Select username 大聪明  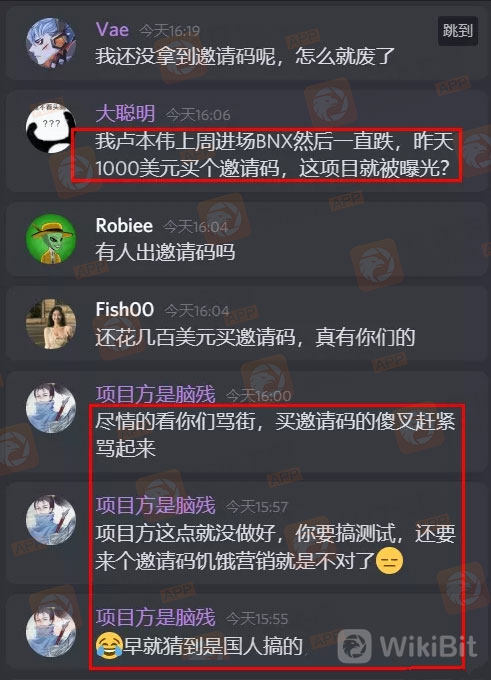[125, 114]
